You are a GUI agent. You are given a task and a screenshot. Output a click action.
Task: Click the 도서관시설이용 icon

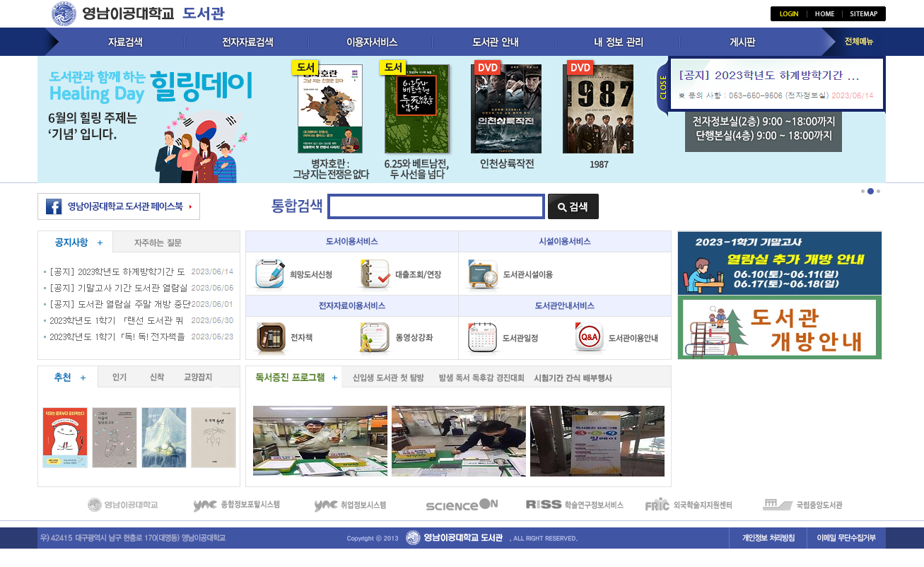482,274
